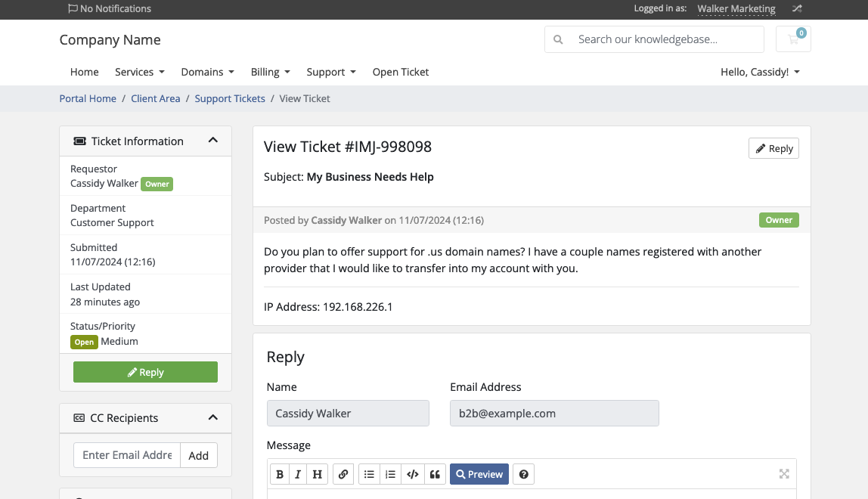The width and height of the screenshot is (868, 499).
Task: Open the shopping cart
Action: pos(792,39)
